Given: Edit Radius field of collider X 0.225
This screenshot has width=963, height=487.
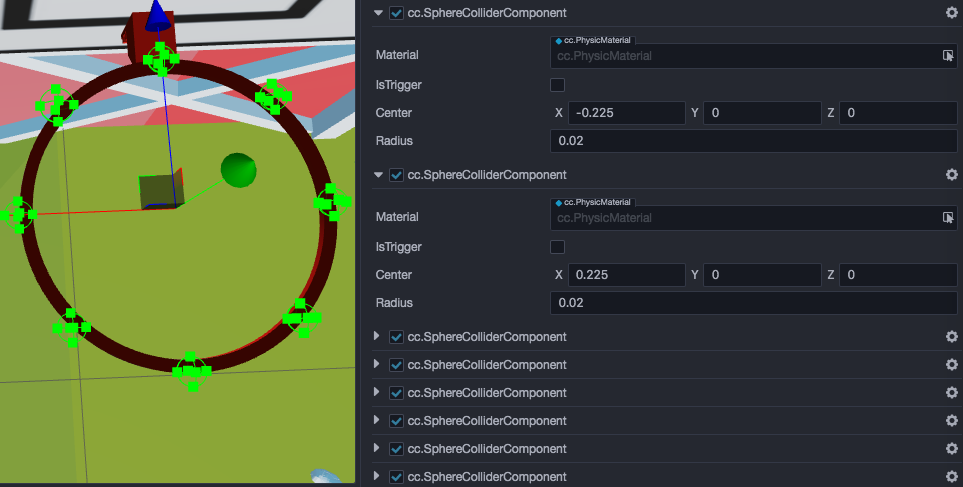Looking at the screenshot, I should coord(754,303).
